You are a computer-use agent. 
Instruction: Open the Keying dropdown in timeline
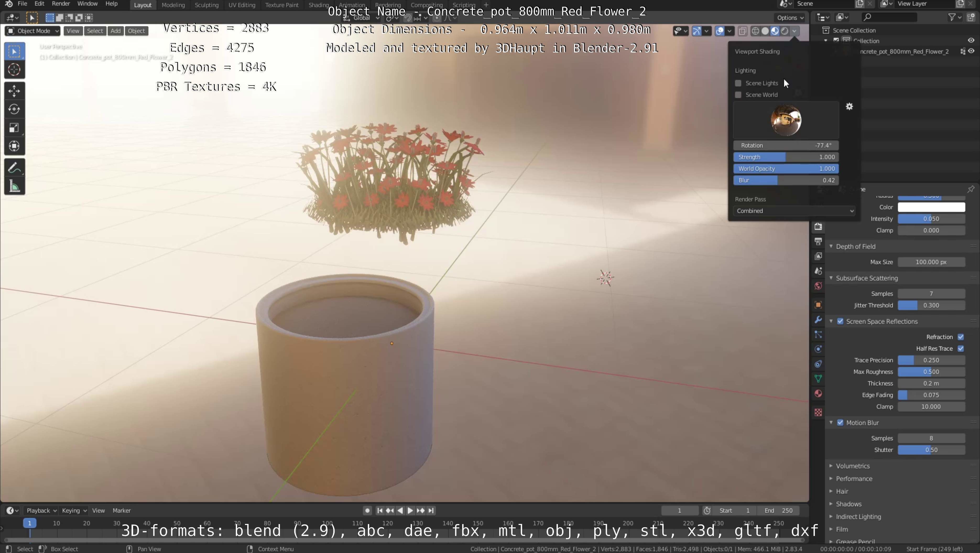pos(74,511)
